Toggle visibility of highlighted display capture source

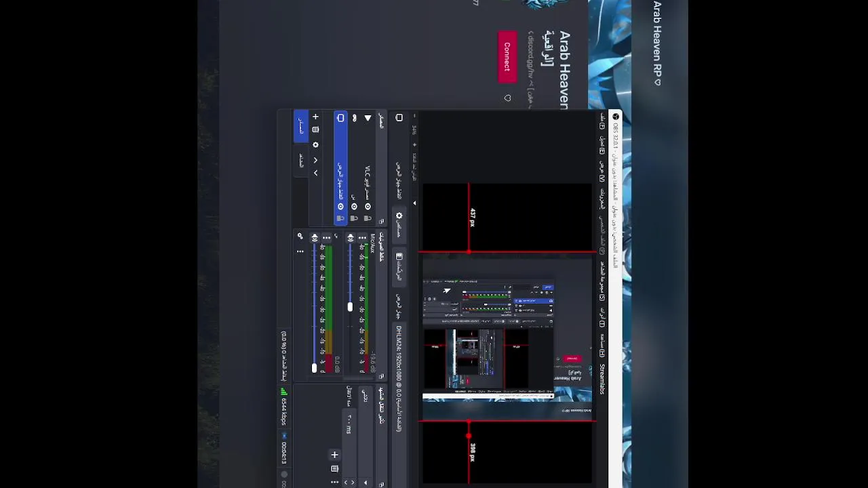pyautogui.click(x=340, y=207)
